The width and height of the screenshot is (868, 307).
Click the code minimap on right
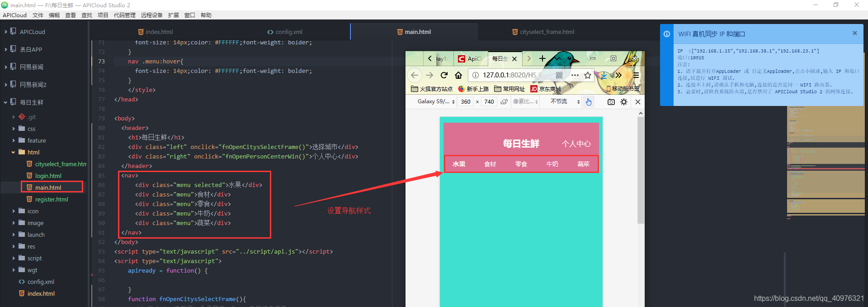point(826,163)
